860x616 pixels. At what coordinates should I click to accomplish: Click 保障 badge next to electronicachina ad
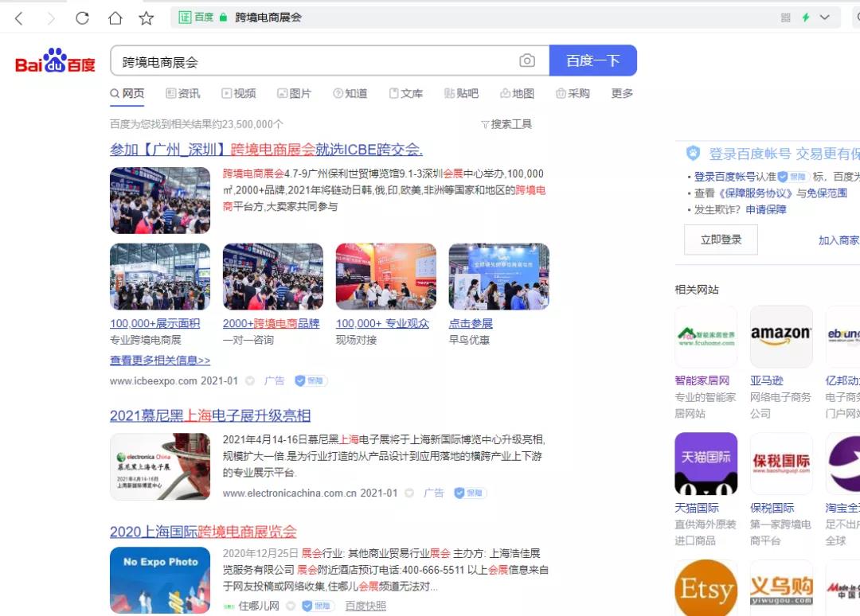coord(470,493)
